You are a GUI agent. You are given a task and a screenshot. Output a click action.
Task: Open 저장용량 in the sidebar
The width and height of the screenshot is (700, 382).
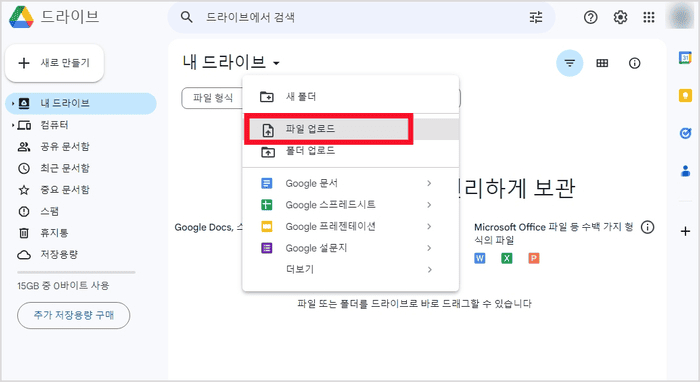tap(81, 254)
